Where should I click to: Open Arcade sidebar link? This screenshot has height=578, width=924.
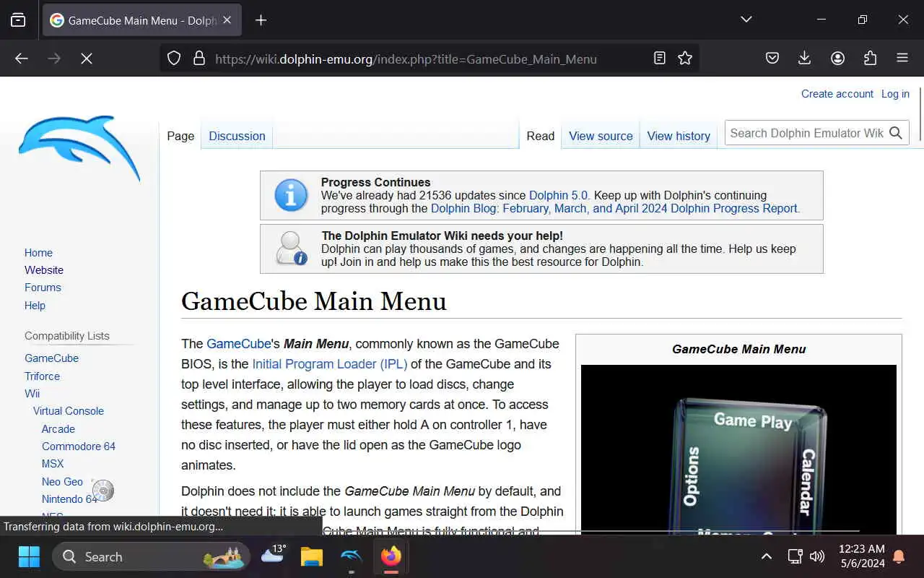point(58,429)
